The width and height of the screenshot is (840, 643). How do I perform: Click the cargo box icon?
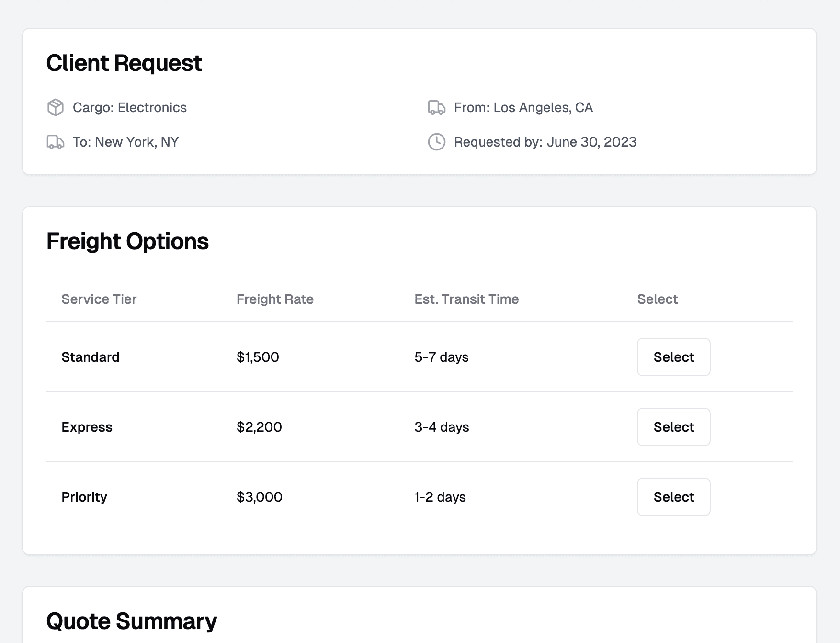56,107
